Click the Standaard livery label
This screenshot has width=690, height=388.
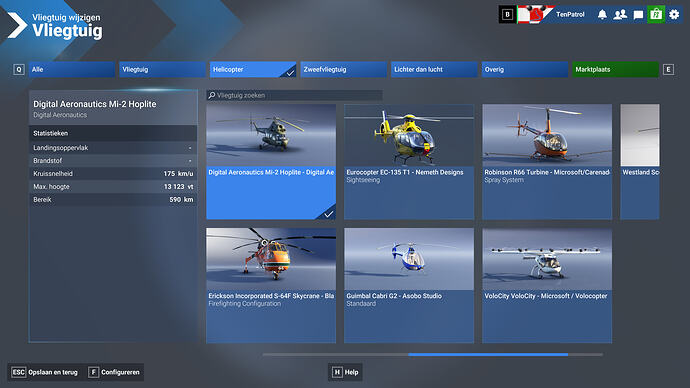(x=361, y=304)
